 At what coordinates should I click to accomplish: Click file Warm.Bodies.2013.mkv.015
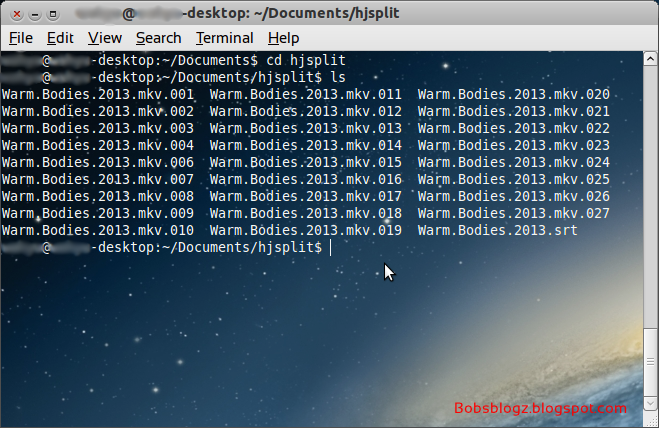coord(306,162)
